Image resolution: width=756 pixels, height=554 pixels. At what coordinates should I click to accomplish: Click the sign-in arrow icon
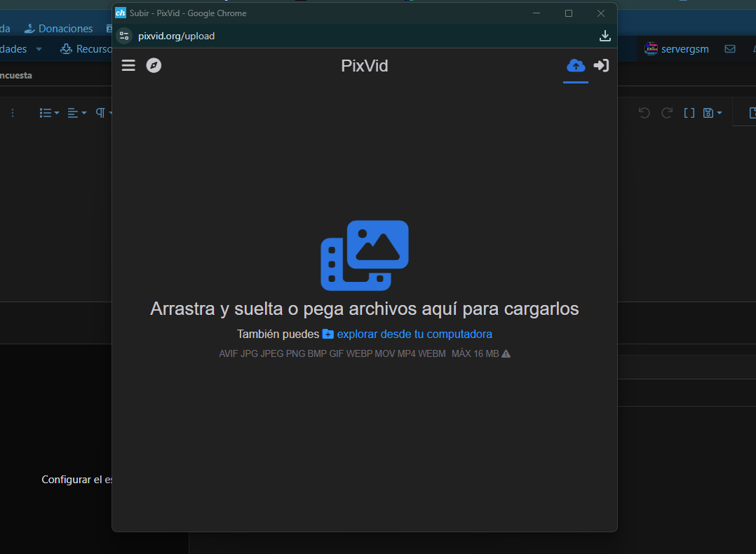click(x=601, y=65)
